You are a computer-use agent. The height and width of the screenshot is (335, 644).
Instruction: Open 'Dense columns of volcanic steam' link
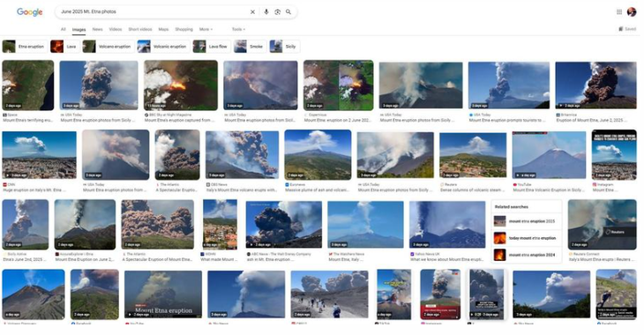click(x=472, y=190)
